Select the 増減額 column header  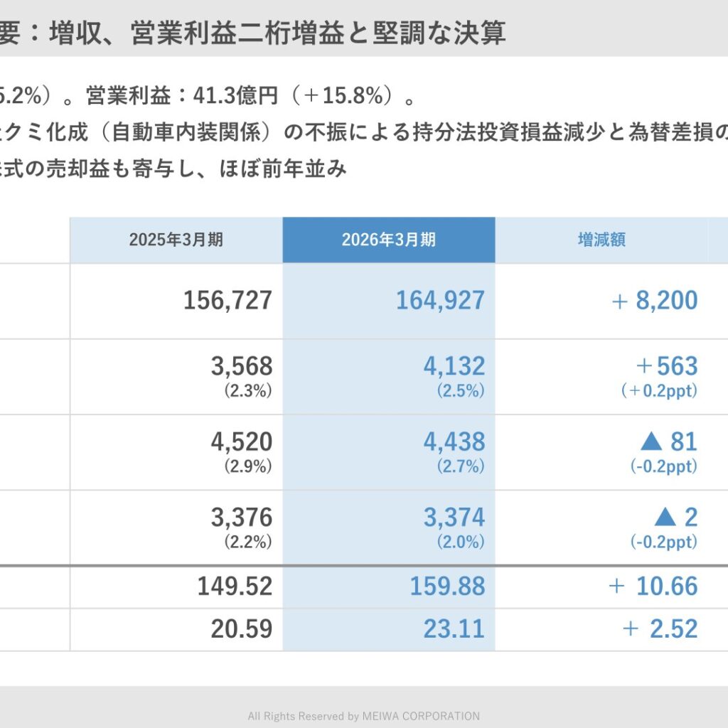[x=601, y=240]
